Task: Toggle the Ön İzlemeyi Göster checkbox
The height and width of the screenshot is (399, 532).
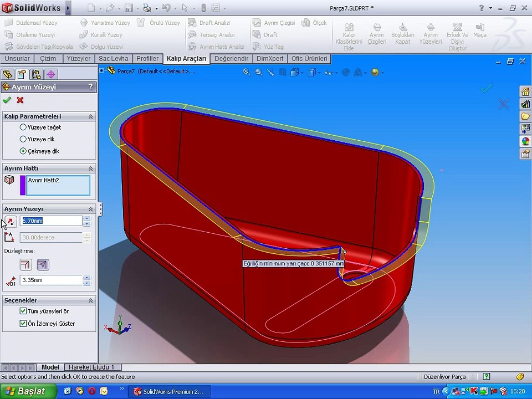Action: pos(23,323)
